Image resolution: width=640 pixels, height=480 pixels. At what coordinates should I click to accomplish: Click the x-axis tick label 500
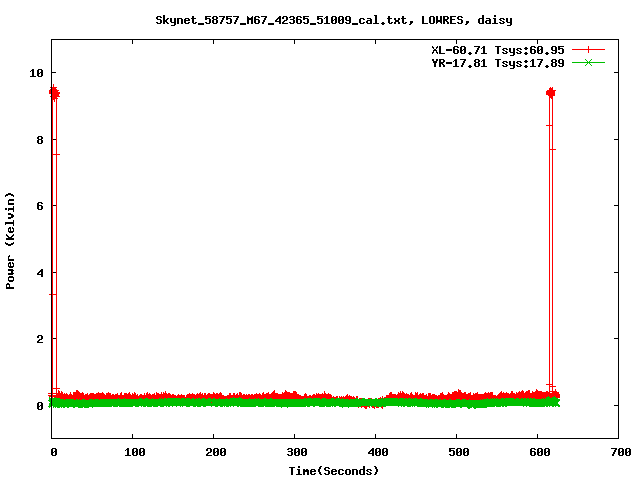458,452
